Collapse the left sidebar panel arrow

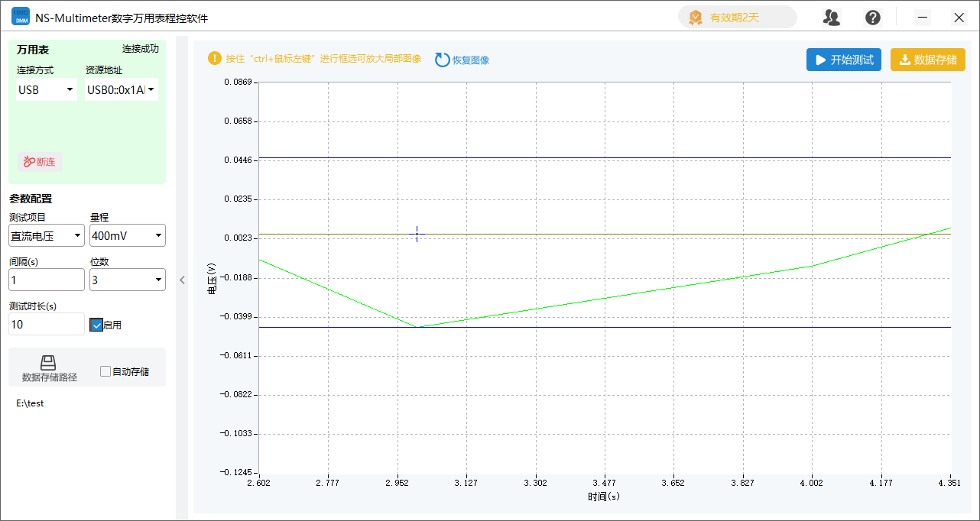[182, 280]
